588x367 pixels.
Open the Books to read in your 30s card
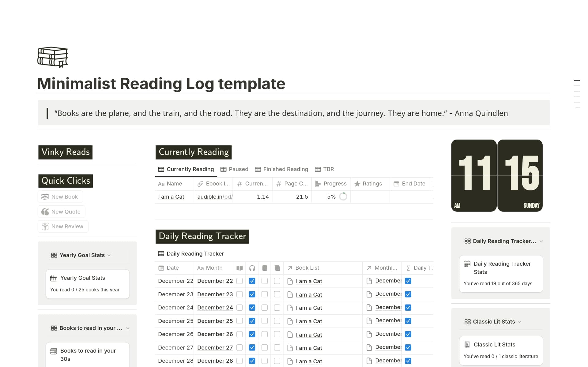[x=88, y=354]
